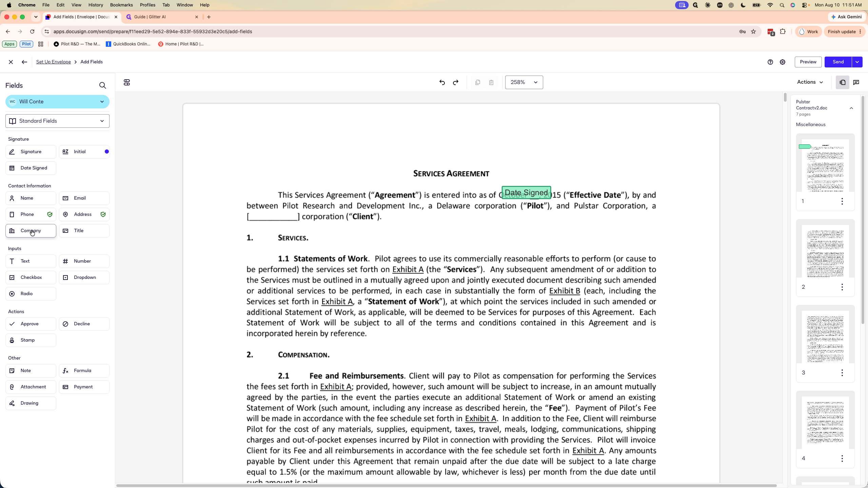The image size is (868, 488).
Task: Toggle the document pages panel icon
Action: pos(843,82)
